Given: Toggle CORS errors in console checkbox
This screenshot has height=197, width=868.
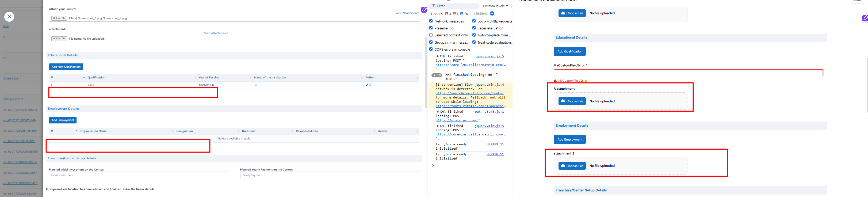Looking at the screenshot, I should [431, 49].
